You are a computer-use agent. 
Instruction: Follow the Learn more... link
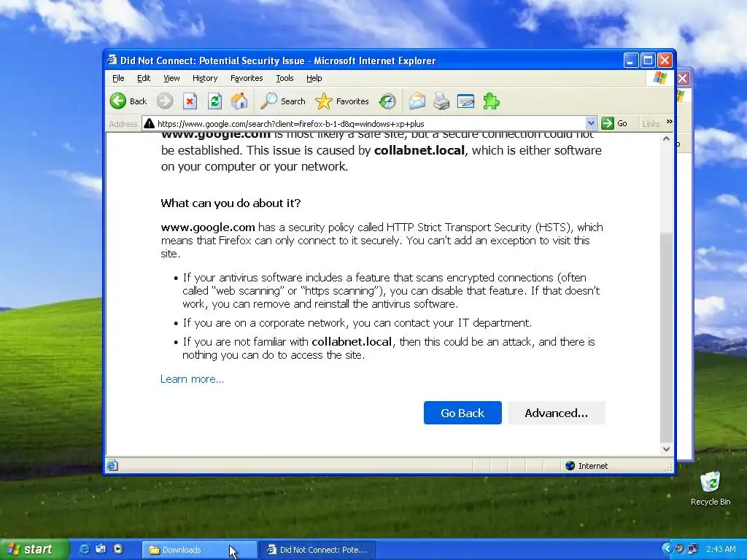(x=192, y=379)
